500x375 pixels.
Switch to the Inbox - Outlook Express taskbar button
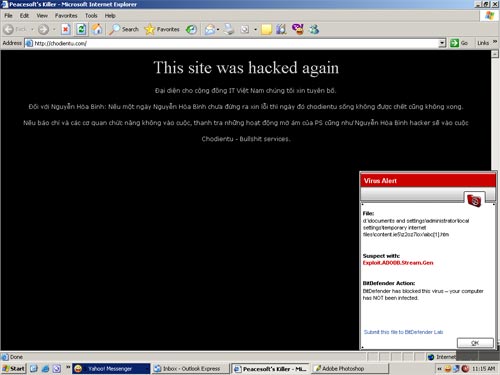191,368
